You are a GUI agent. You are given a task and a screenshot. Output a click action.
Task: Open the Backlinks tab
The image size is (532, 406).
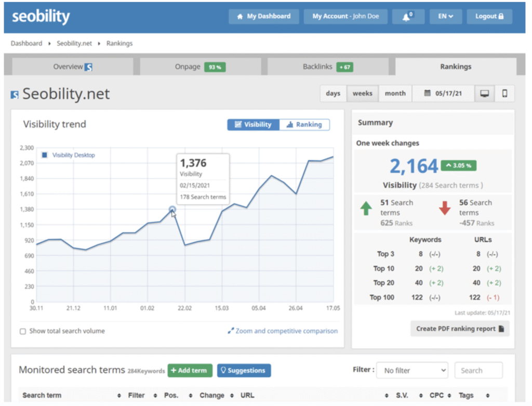(x=328, y=67)
